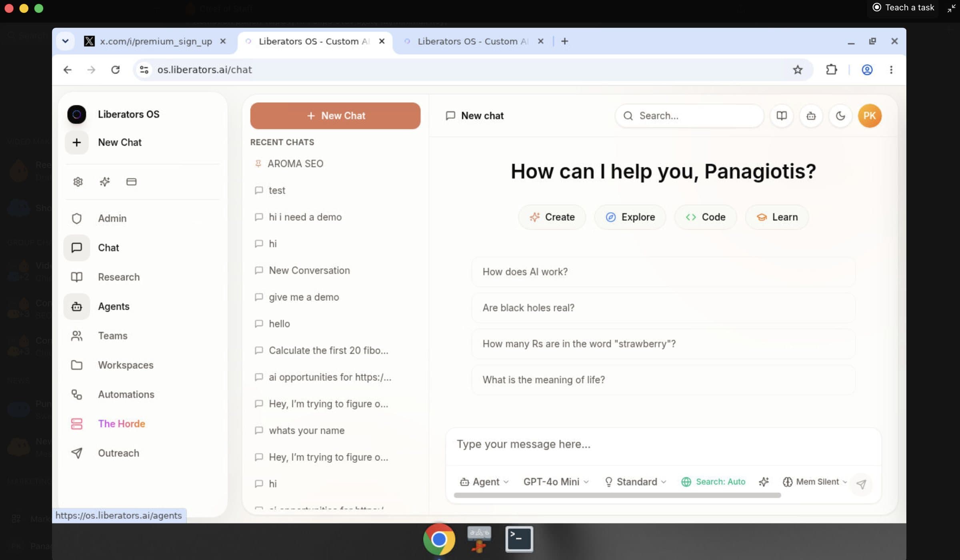960x560 pixels.
Task: Open the 'test' recent chat
Action: (335, 190)
